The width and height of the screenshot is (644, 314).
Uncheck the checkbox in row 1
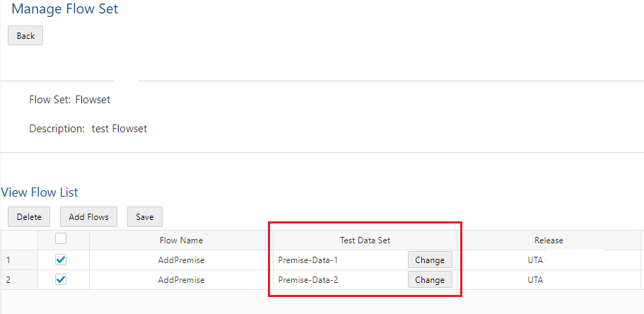[61, 260]
